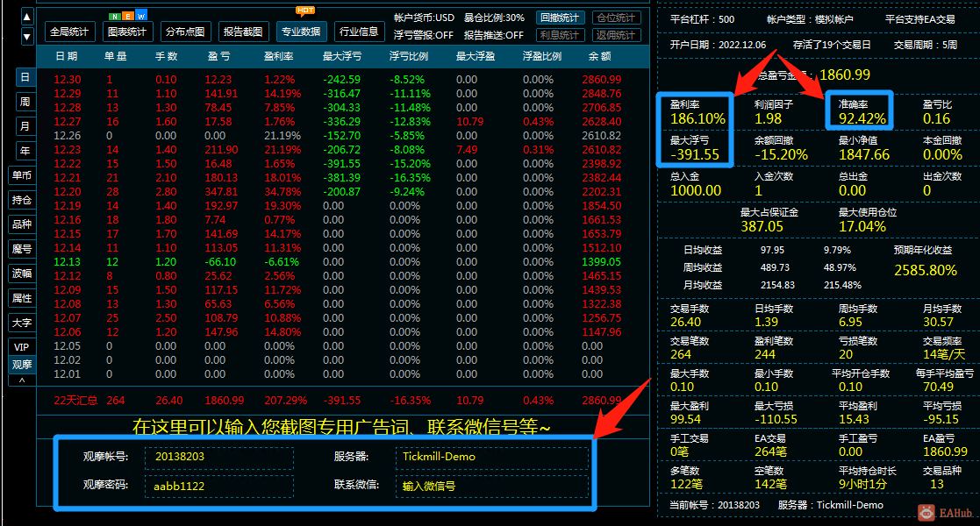Click the 盈利率 column header
Viewport: 980px width, 526px height.
pos(279,56)
